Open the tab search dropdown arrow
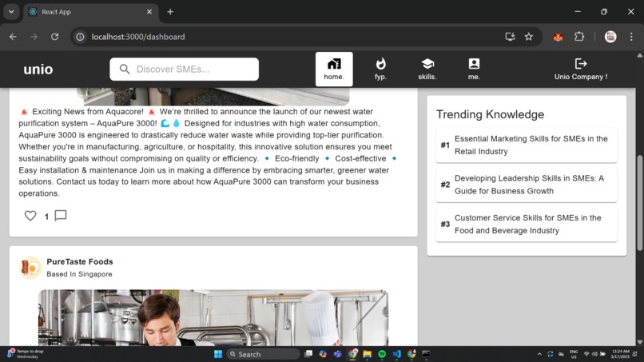This screenshot has height=362, width=644. 11,11
